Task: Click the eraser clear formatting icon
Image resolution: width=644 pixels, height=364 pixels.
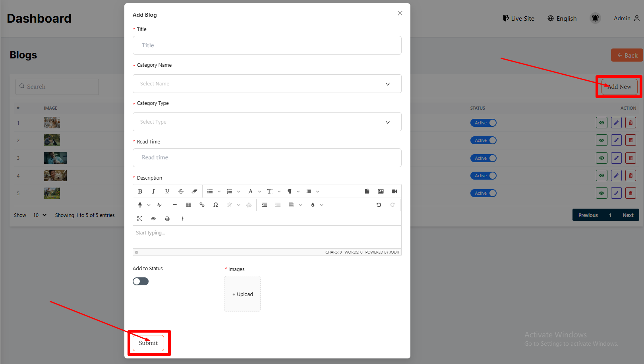Action: pos(194,192)
